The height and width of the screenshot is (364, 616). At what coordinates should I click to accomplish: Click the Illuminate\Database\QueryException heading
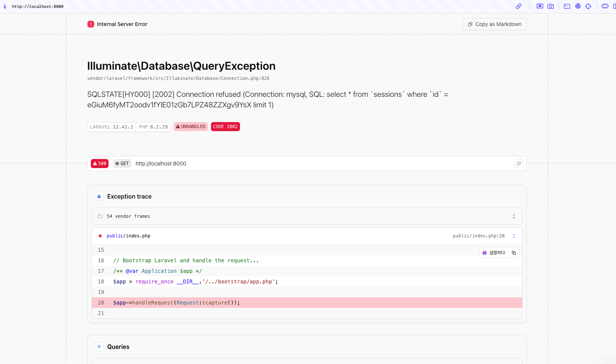[181, 66]
